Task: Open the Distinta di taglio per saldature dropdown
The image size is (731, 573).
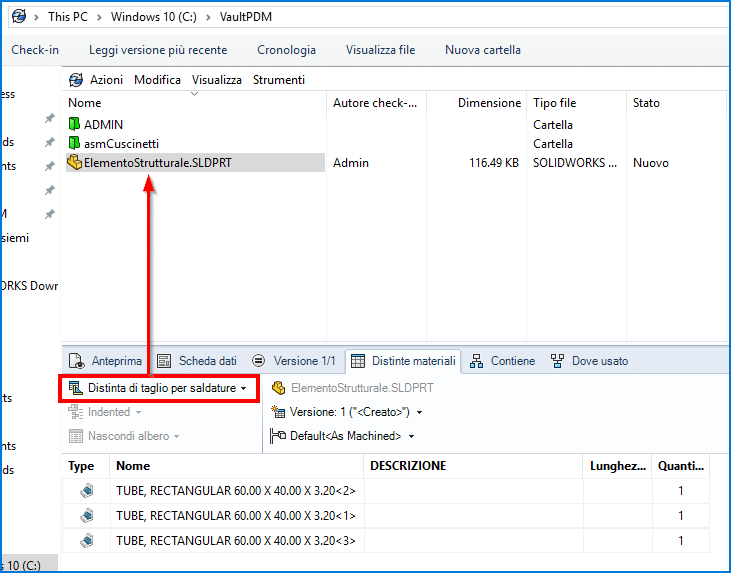Action: coord(157,387)
